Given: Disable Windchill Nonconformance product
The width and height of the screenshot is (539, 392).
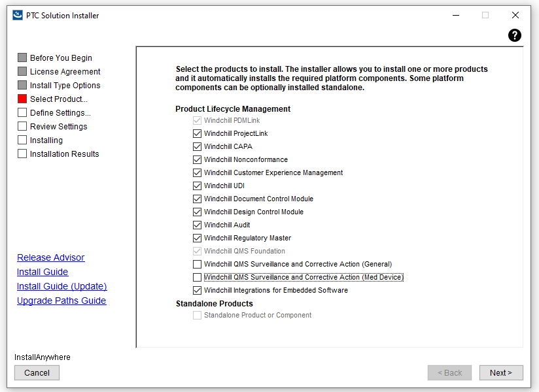Looking at the screenshot, I should (x=198, y=160).
